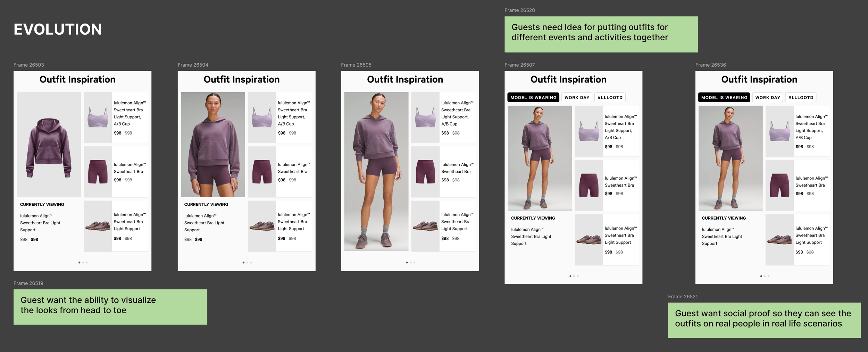Click the purple hoodie product image in Frame 26503
The height and width of the screenshot is (352, 868).
tap(49, 145)
